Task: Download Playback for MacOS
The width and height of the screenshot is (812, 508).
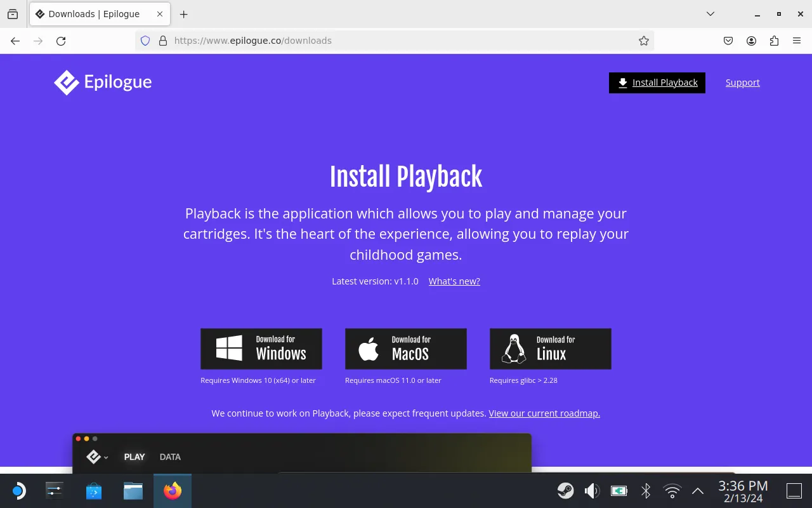Action: point(406,349)
